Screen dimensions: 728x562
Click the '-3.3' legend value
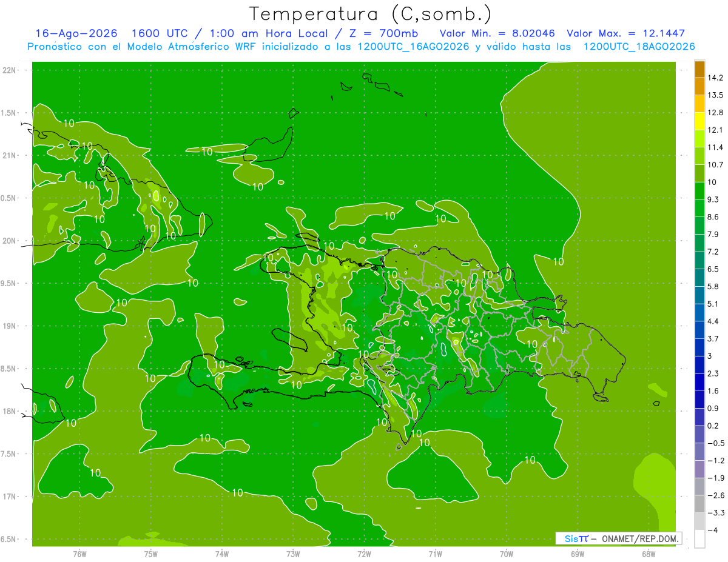pos(716,513)
